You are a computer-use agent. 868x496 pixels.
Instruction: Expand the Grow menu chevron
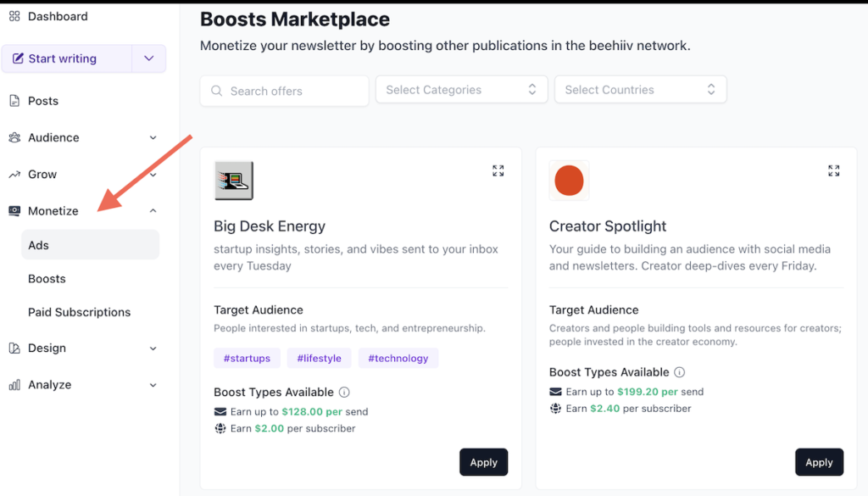(153, 175)
